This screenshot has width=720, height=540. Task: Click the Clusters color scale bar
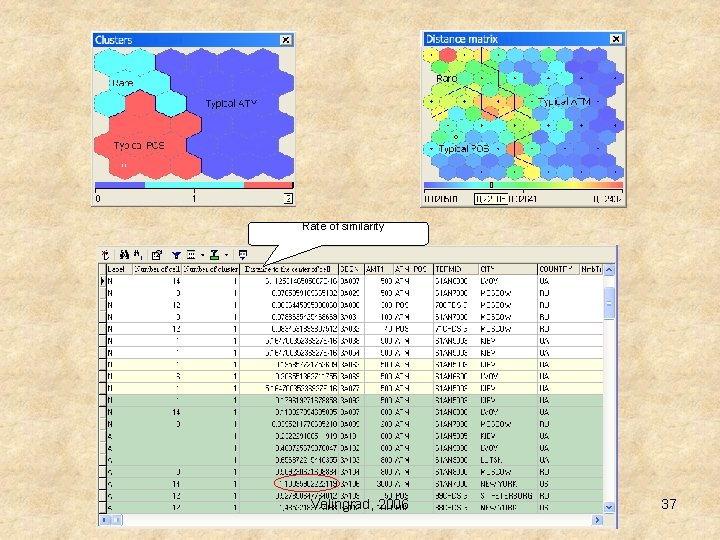[193, 185]
